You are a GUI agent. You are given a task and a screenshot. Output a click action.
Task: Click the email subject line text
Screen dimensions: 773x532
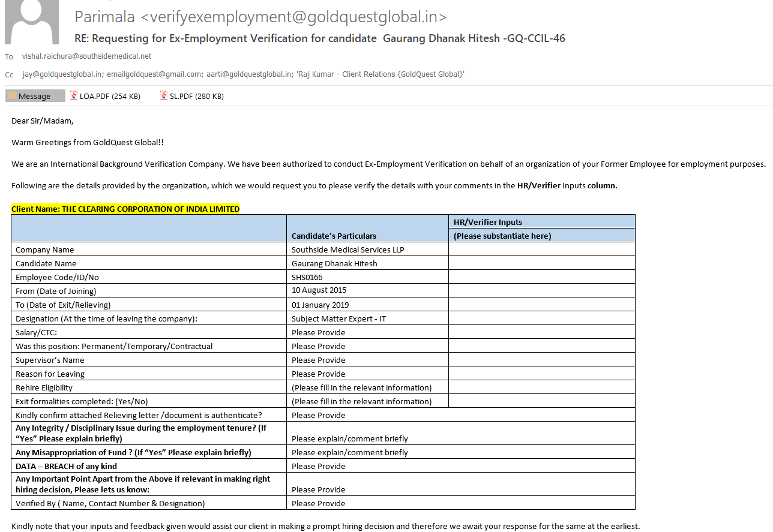(x=320, y=38)
